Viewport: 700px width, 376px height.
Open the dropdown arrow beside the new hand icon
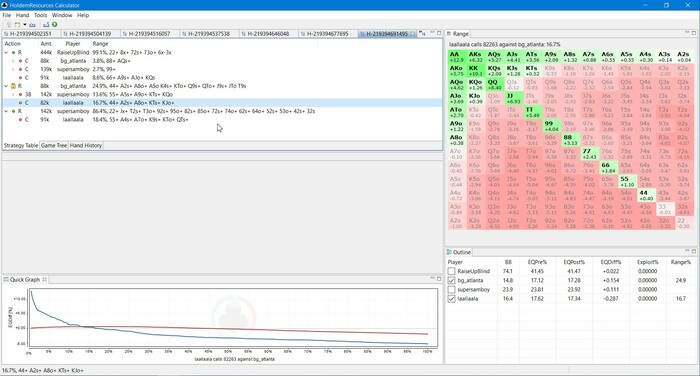click(25, 25)
